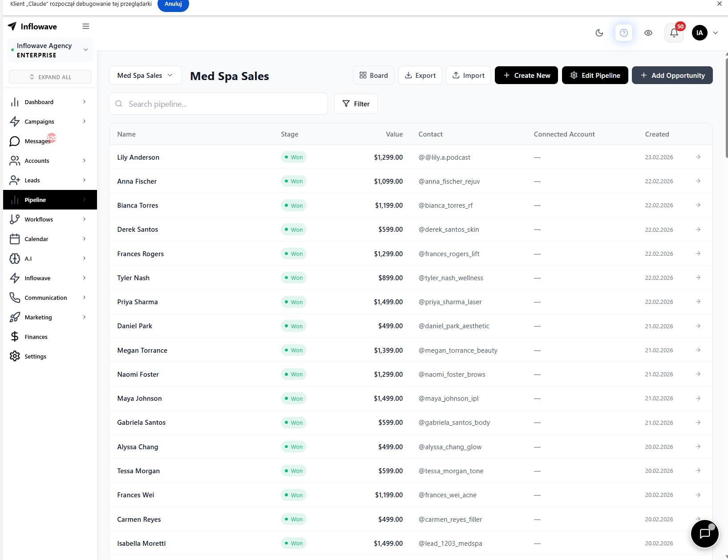Open the help question mark icon
This screenshot has width=728, height=560.
624,32
